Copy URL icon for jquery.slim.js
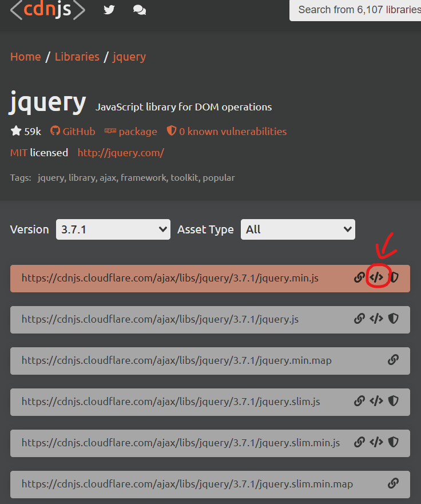Image resolution: width=421 pixels, height=504 pixels. [359, 401]
